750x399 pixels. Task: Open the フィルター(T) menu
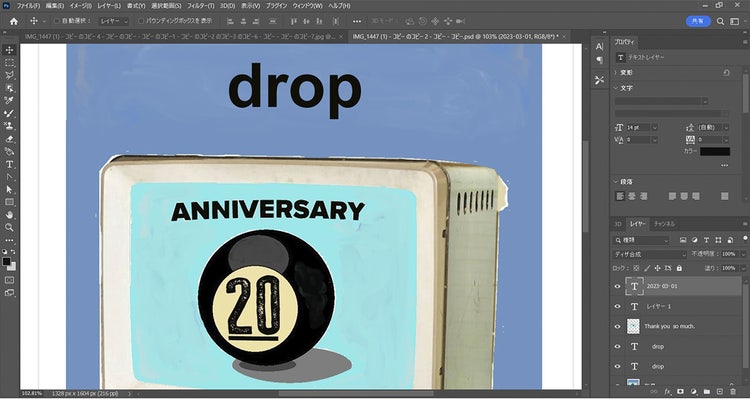tap(200, 6)
